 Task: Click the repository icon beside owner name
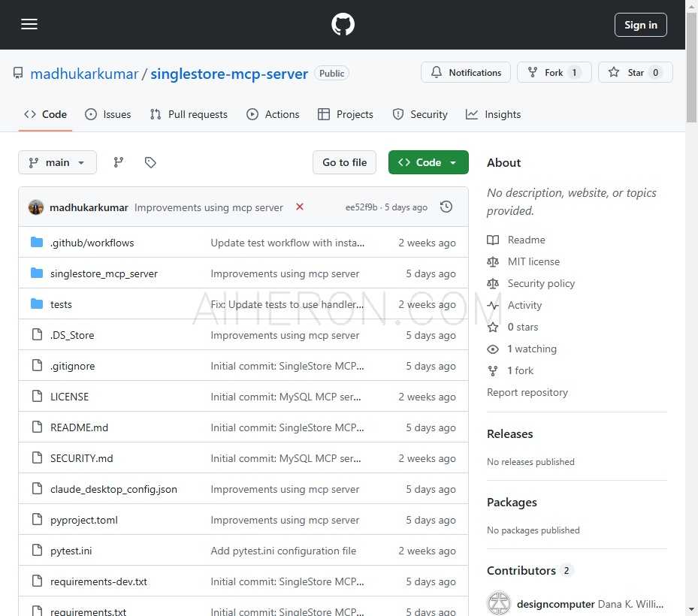click(x=18, y=73)
